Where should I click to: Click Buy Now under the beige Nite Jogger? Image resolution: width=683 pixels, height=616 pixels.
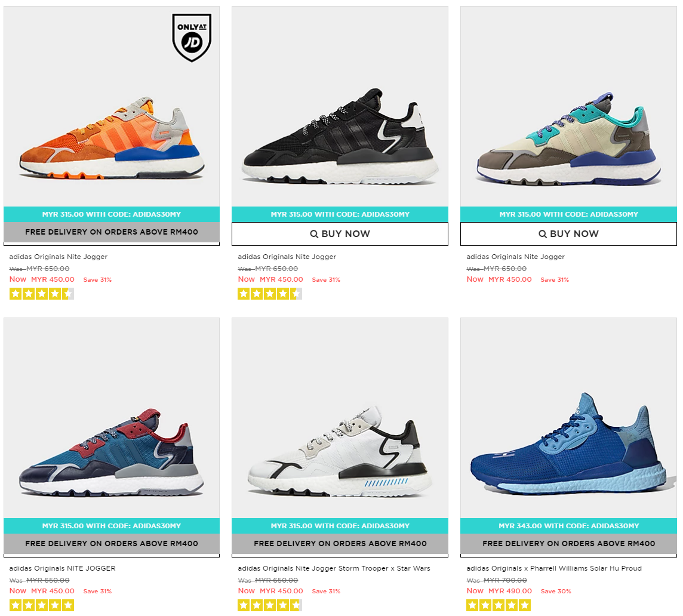pos(568,234)
